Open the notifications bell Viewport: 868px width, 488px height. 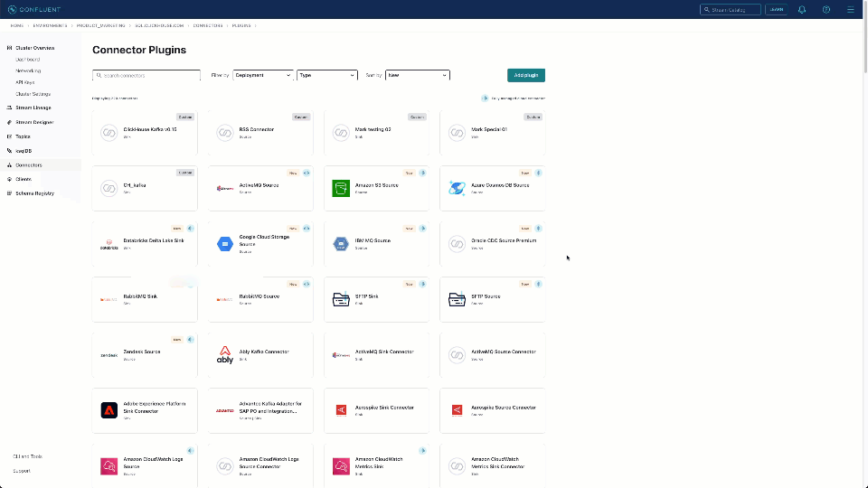coord(801,9)
